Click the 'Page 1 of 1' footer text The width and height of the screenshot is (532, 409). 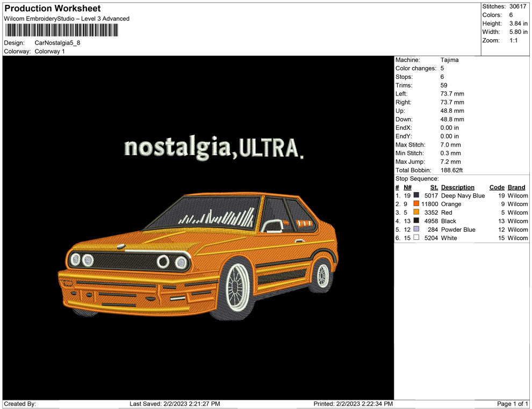click(513, 404)
